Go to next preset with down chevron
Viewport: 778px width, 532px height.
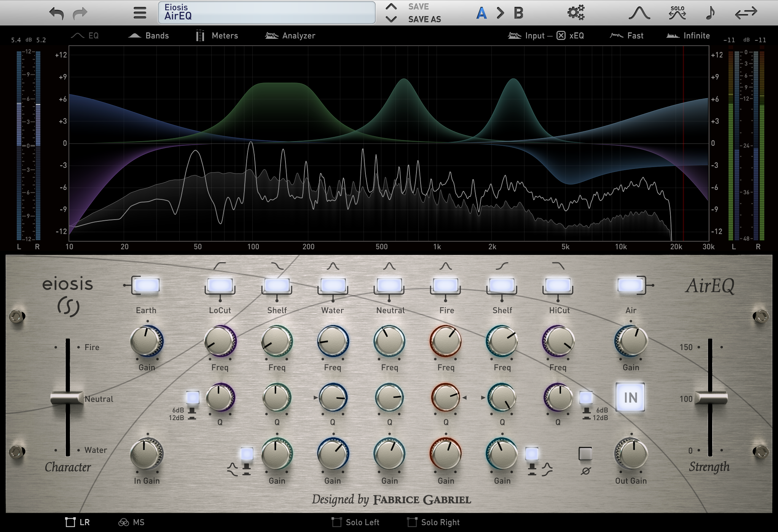391,19
